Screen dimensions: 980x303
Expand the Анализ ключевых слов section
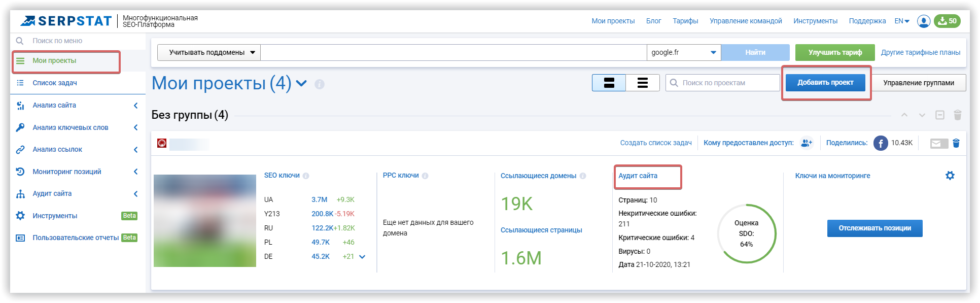[135, 127]
